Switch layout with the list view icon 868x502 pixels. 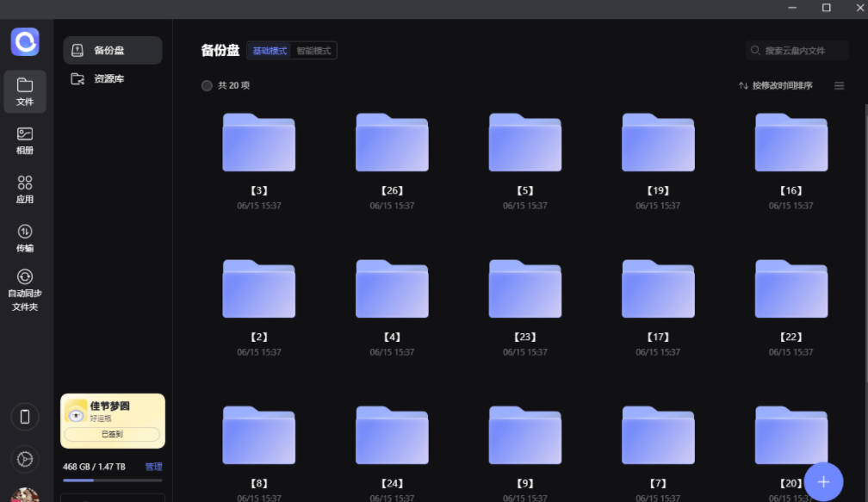point(839,85)
